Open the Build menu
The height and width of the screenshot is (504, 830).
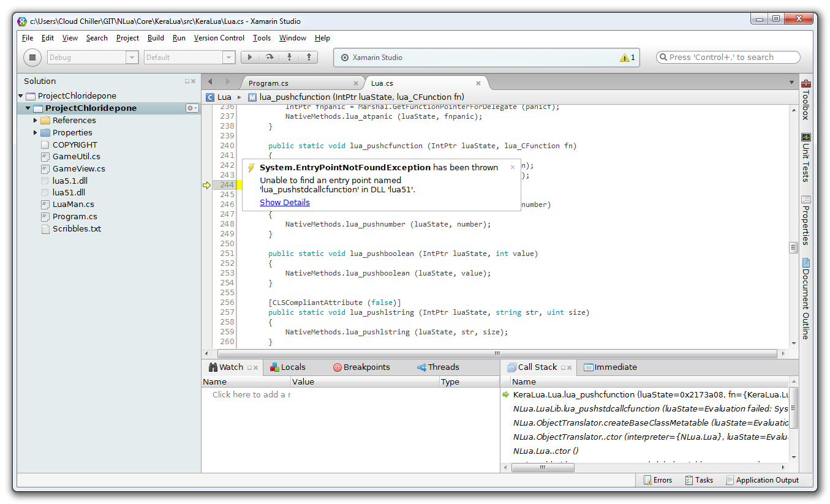click(x=156, y=38)
